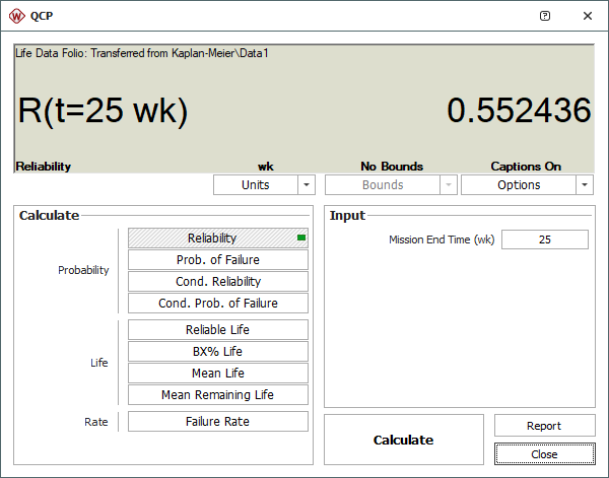
Task: Select Mean Remaining Life calculation
Action: pyautogui.click(x=218, y=395)
